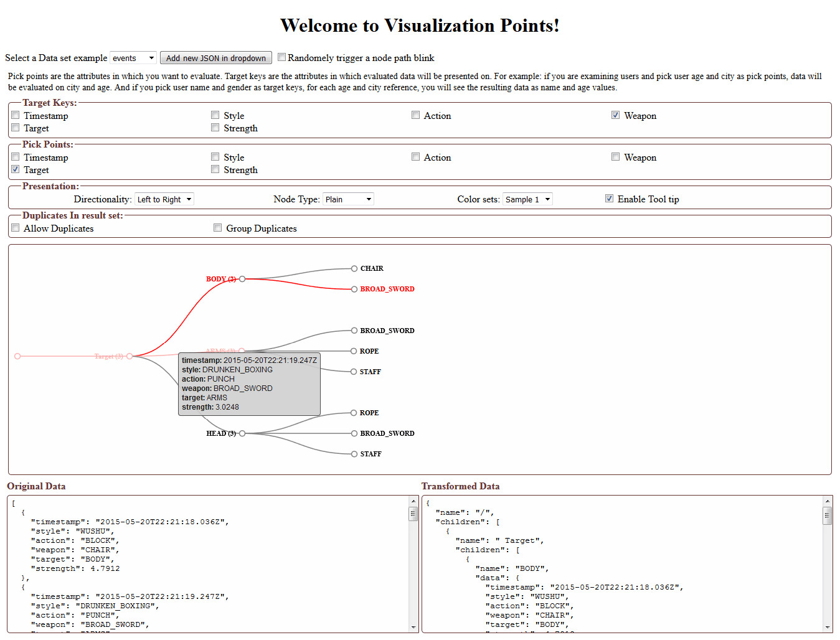Tick the Style checkbox under Target Keys
This screenshot has width=840, height=640.
click(215, 115)
